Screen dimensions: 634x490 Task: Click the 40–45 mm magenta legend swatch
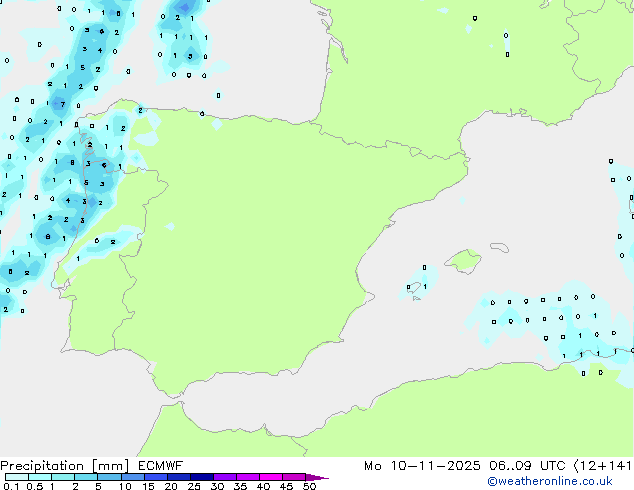click(x=271, y=477)
